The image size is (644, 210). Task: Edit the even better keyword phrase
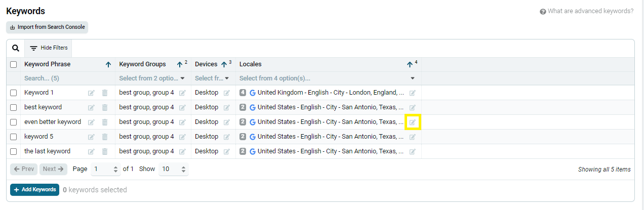point(91,122)
